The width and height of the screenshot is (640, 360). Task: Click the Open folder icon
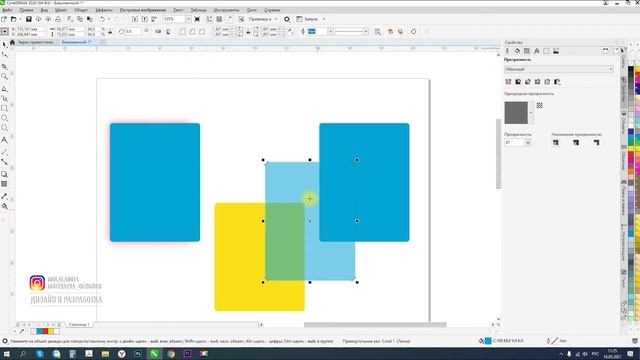coord(13,19)
